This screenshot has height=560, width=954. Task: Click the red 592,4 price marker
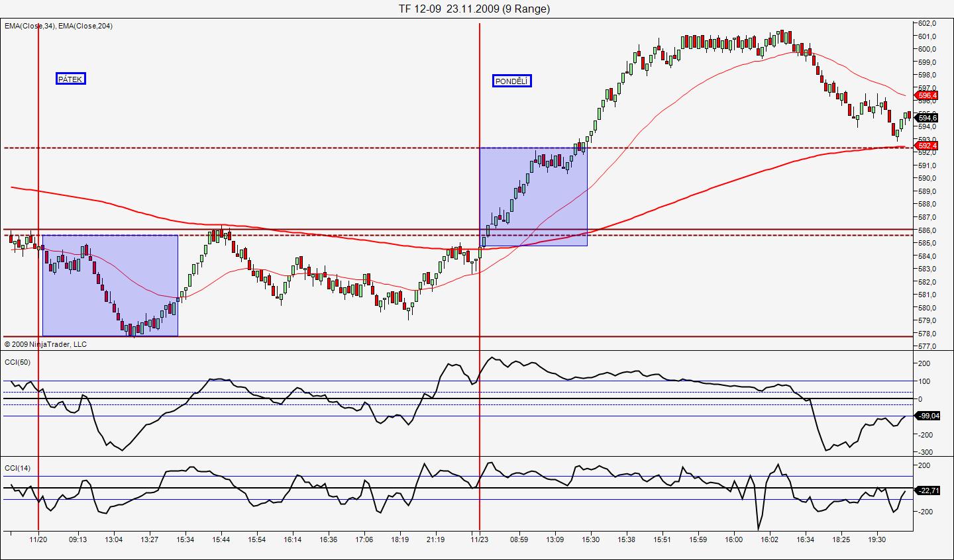927,146
